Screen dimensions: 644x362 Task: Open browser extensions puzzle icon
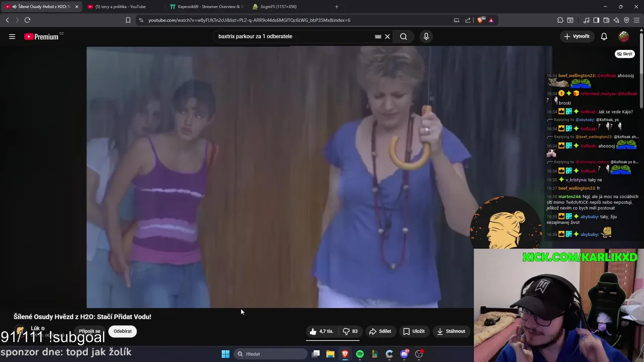560,20
